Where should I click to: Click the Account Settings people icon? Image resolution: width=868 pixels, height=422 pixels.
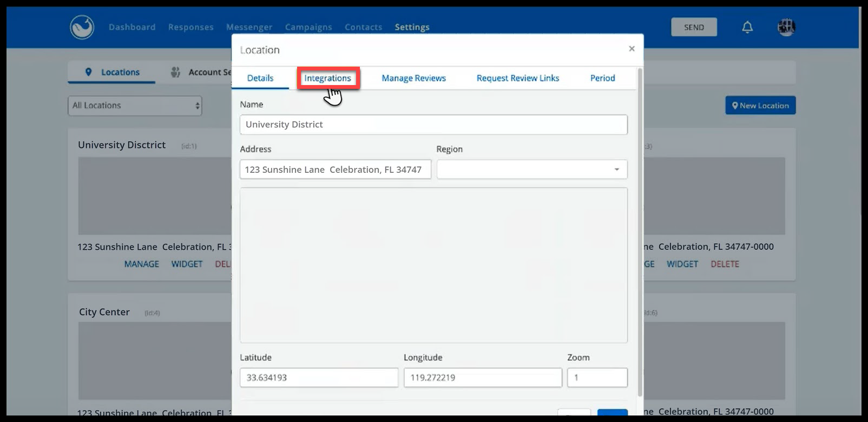pos(175,72)
